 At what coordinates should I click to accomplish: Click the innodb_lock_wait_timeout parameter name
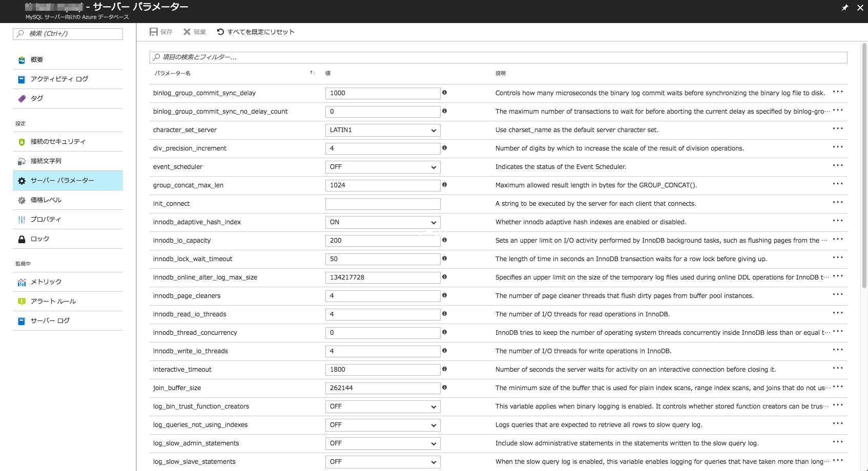pos(193,259)
